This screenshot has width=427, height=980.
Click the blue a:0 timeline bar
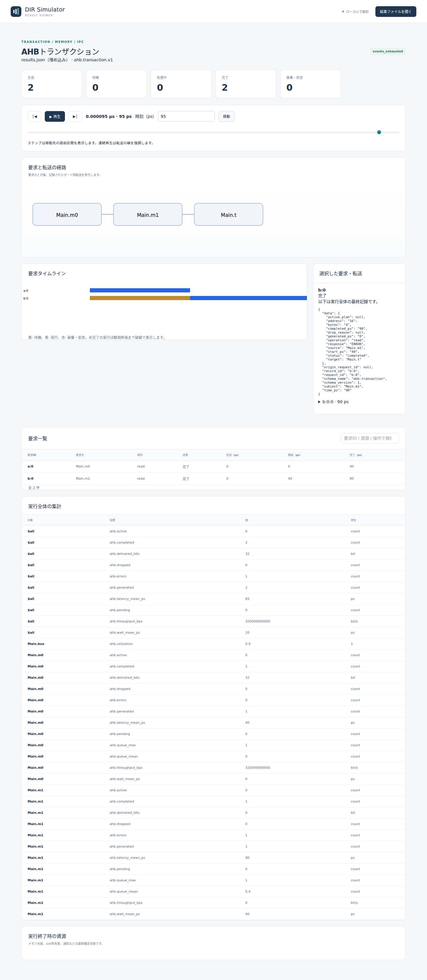pyautogui.click(x=140, y=290)
